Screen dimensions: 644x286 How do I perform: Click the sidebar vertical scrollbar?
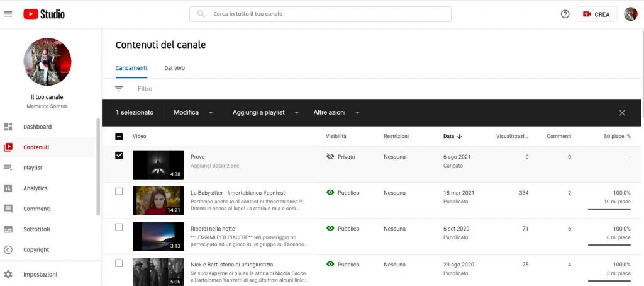[97, 167]
